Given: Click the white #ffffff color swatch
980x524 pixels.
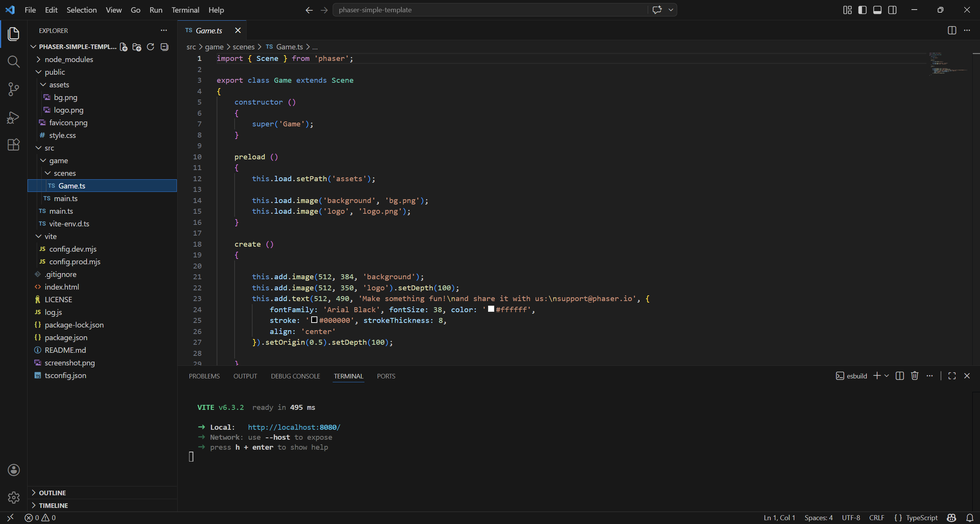Looking at the screenshot, I should point(491,309).
